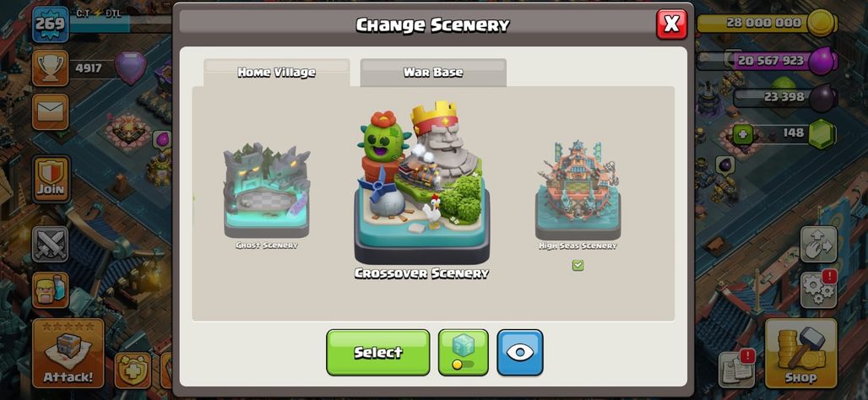Click the High Seas Scenery checkmark
The height and width of the screenshot is (400, 868).
pos(578,266)
